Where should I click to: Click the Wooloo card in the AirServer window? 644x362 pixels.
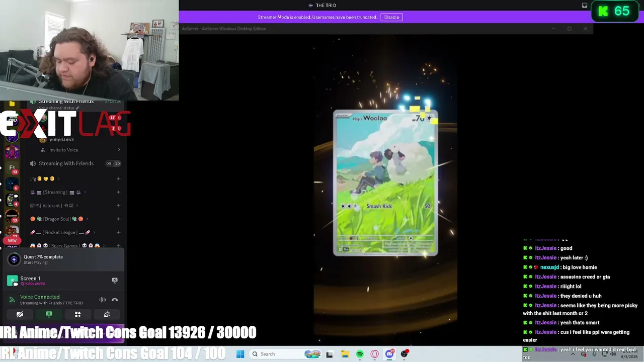click(x=385, y=183)
